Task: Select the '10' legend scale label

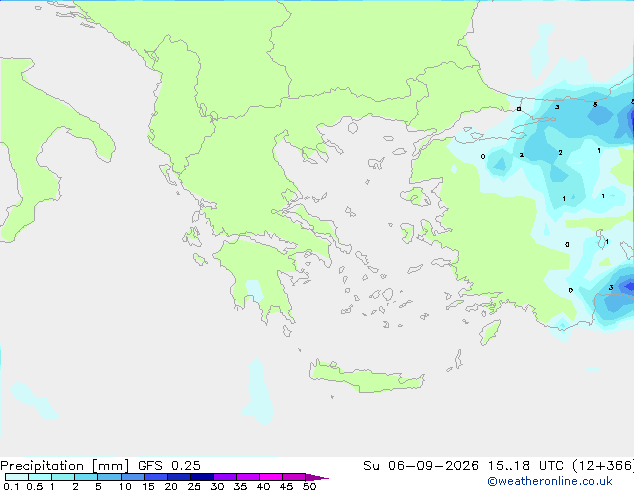Action: (125, 486)
